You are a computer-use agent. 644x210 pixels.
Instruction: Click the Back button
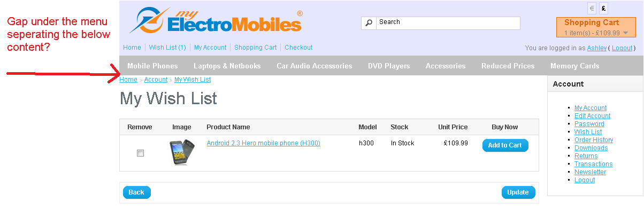point(136,192)
